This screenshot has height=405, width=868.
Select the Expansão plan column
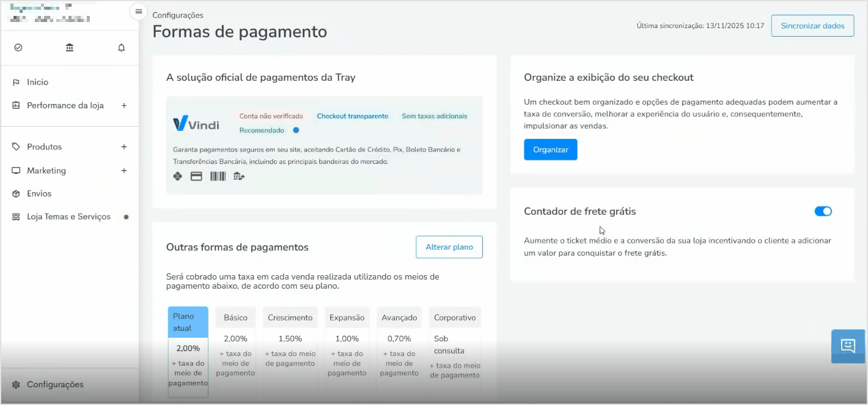coord(347,352)
